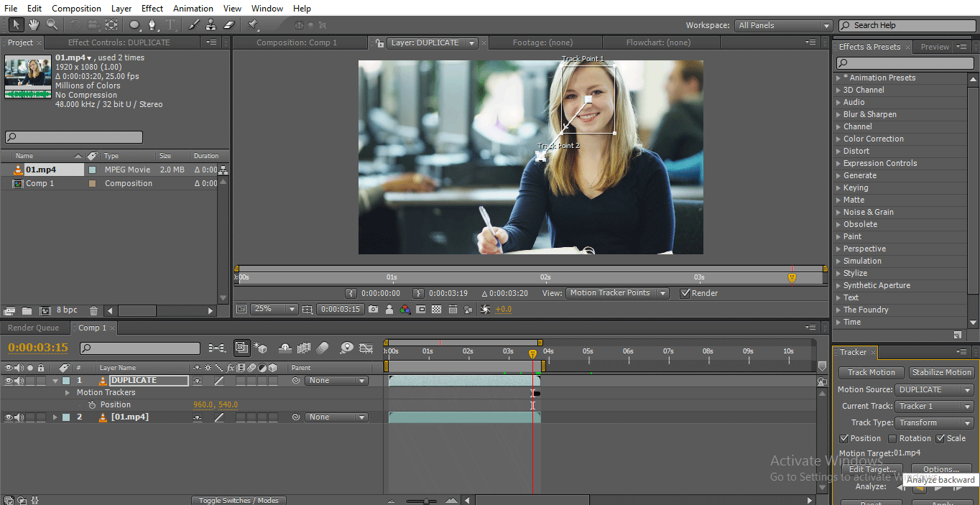Click the Take Snapshot camera icon
This screenshot has width=980, height=505.
(373, 310)
